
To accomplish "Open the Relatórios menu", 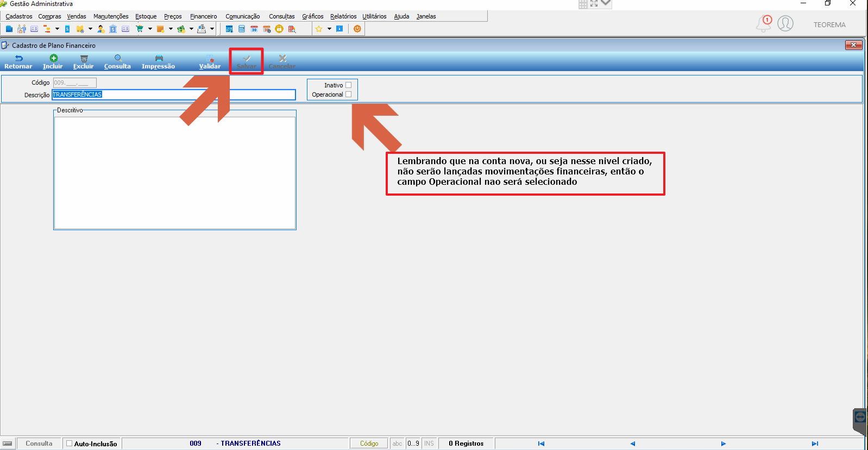I will pyautogui.click(x=343, y=16).
